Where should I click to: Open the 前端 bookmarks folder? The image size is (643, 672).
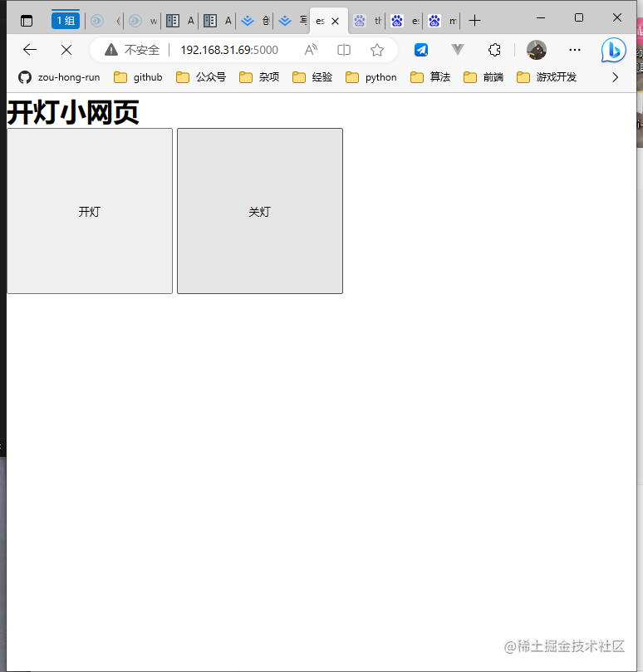483,77
